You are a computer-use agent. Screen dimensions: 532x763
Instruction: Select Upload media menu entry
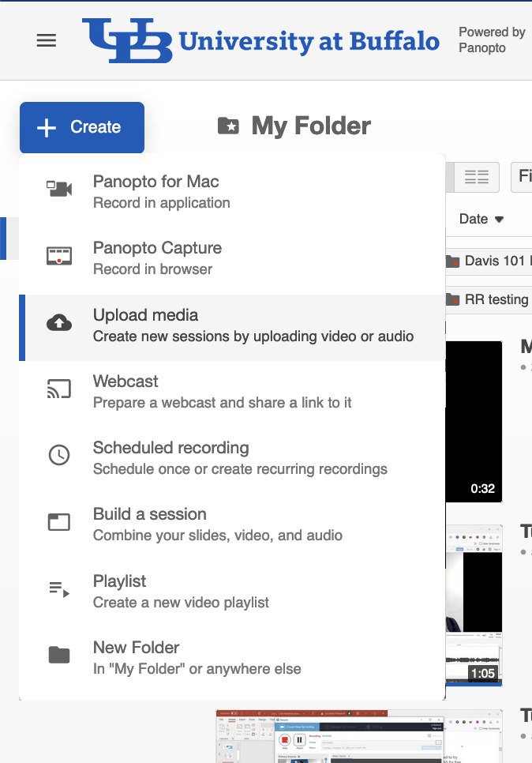253,327
